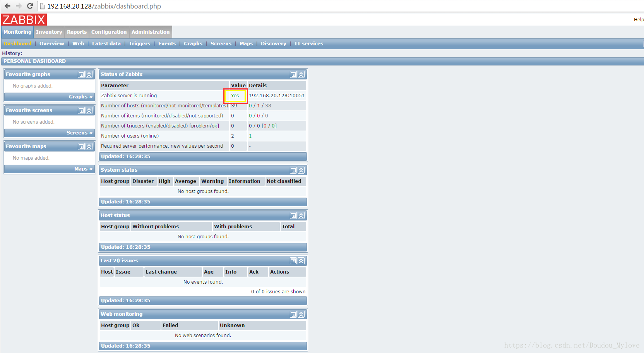Open Latest data submenu item
The height and width of the screenshot is (353, 644).
click(106, 44)
